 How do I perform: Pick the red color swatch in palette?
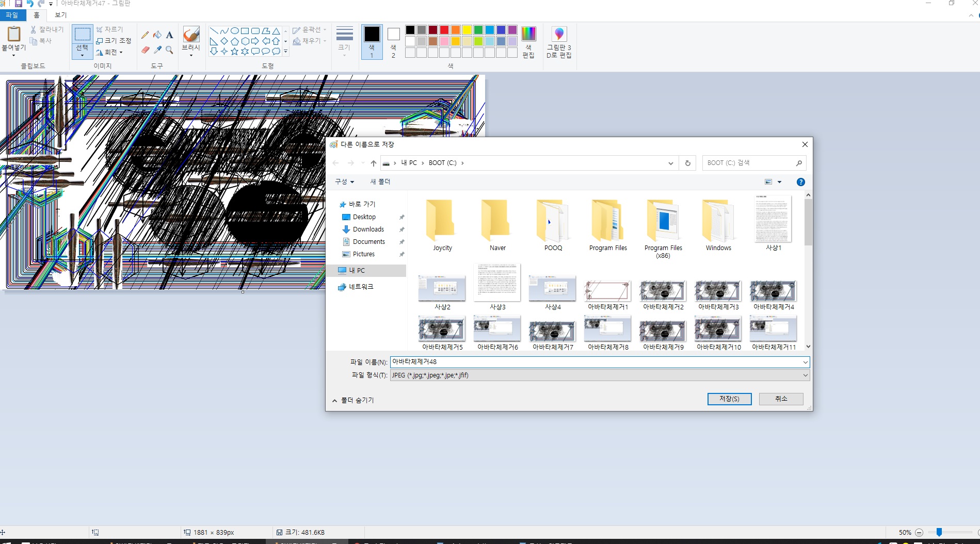(x=444, y=30)
